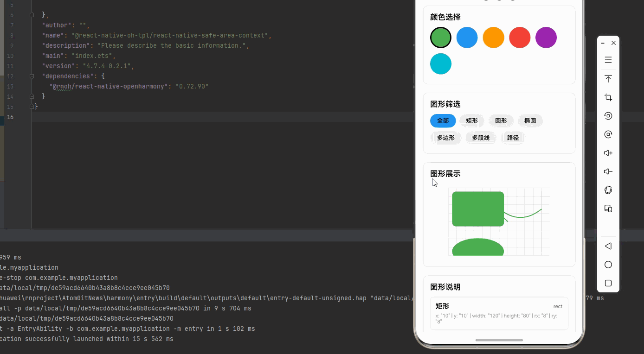Select the orange color swatch
Image resolution: width=644 pixels, height=354 pixels.
click(493, 38)
